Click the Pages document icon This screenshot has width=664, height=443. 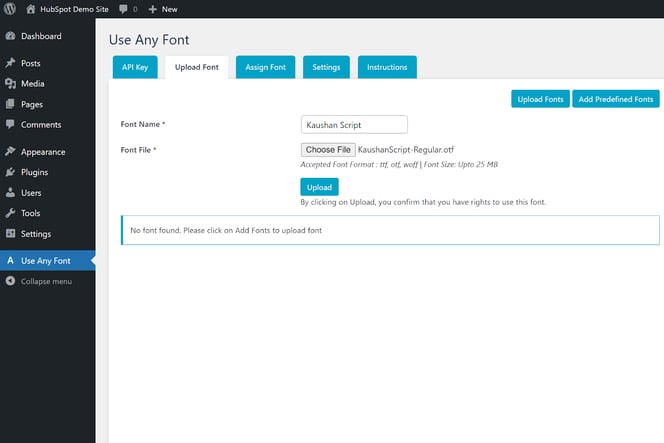pyautogui.click(x=11, y=104)
